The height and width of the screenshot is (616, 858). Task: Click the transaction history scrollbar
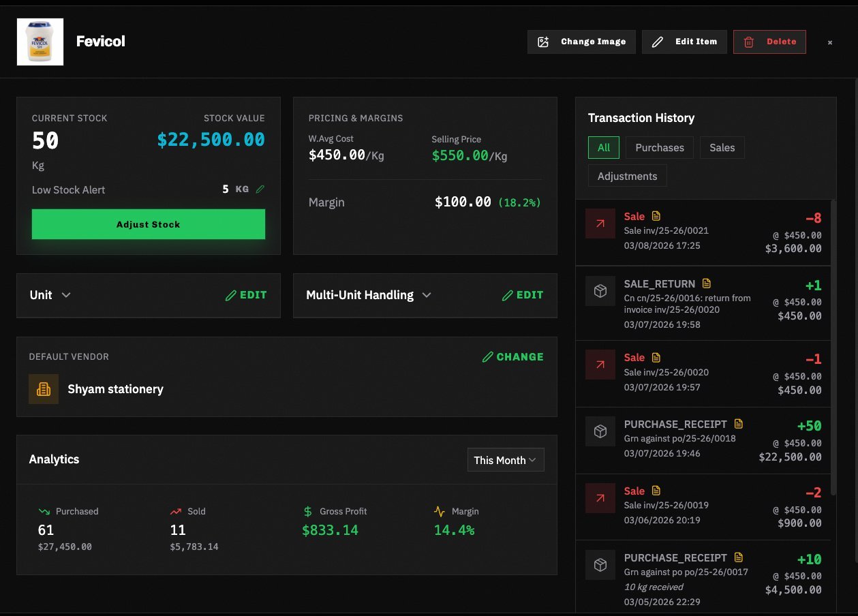tap(832, 348)
